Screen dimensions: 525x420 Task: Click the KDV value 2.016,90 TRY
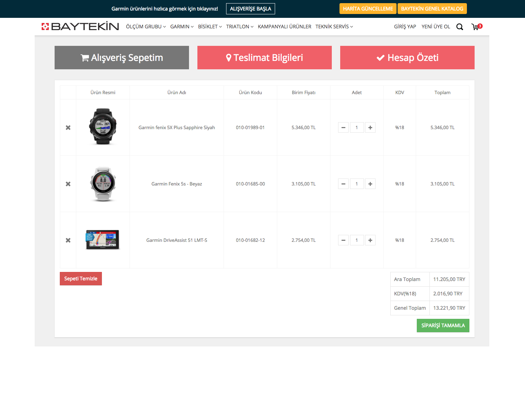pyautogui.click(x=448, y=294)
